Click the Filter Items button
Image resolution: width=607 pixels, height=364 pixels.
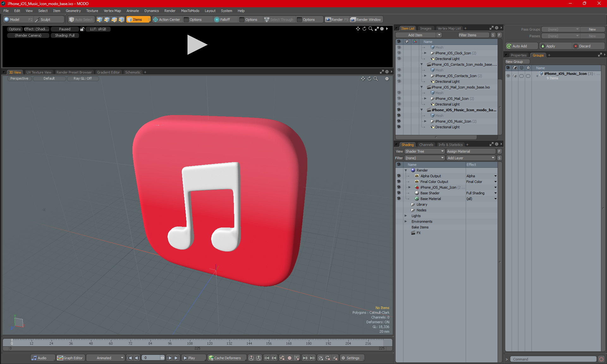(473, 35)
